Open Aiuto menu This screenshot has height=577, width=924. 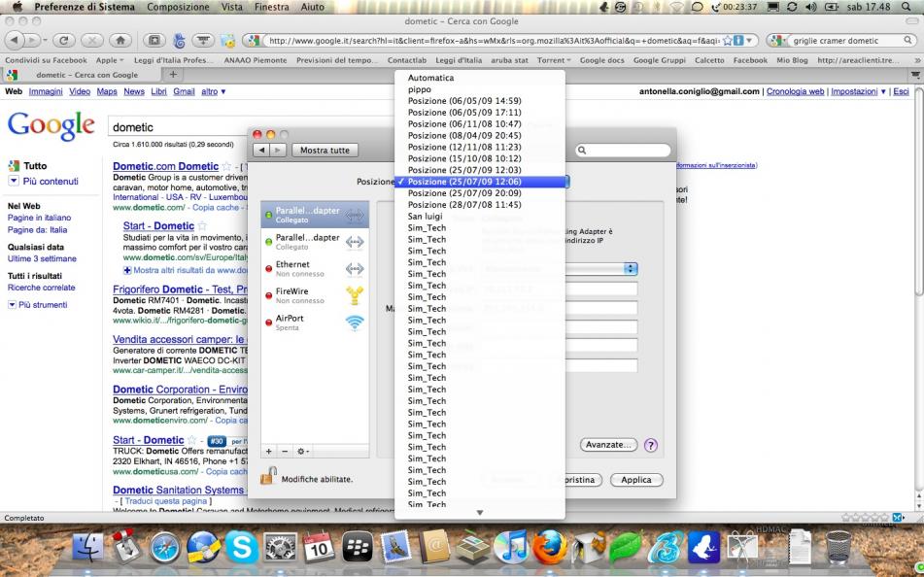[x=312, y=7]
